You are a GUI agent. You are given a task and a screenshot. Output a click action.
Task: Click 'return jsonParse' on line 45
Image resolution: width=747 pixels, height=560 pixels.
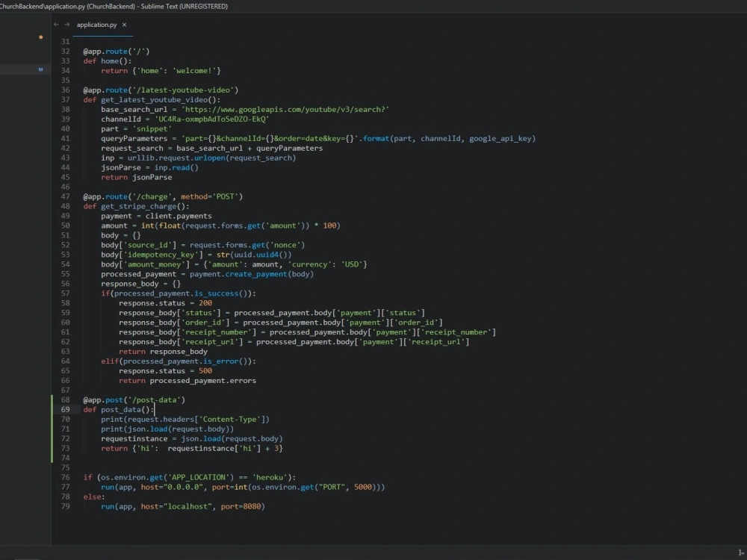click(x=136, y=177)
